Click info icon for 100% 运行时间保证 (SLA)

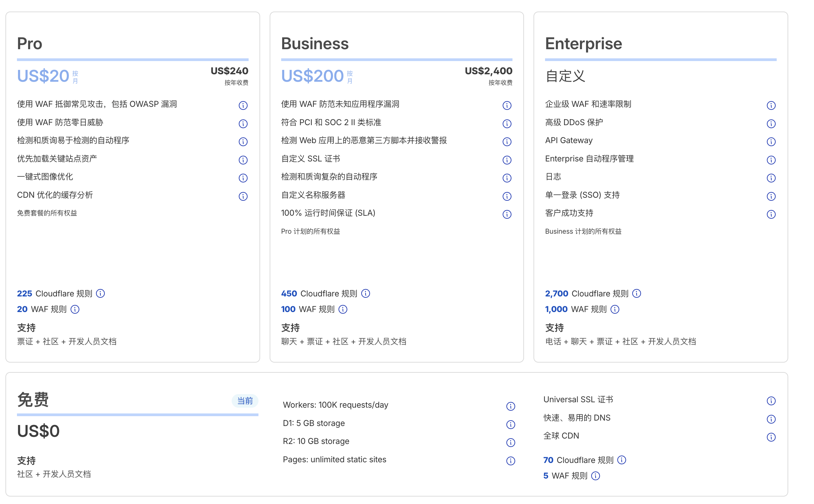click(507, 214)
